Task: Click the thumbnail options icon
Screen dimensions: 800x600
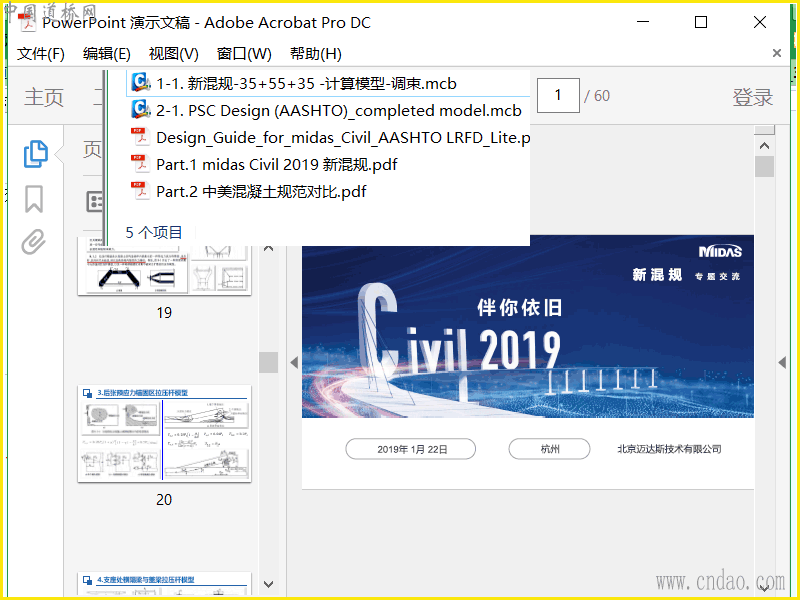Action: pyautogui.click(x=95, y=202)
